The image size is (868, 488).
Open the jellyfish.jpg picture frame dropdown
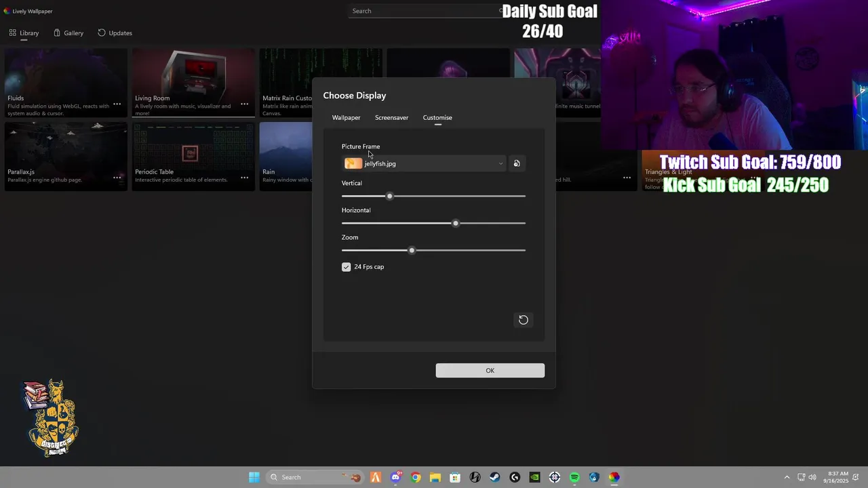[425, 163]
